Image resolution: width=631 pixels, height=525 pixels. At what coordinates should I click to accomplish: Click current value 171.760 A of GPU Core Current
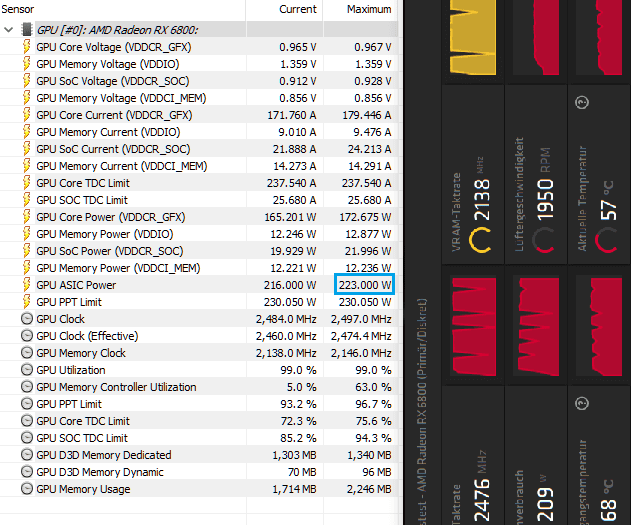click(x=292, y=115)
